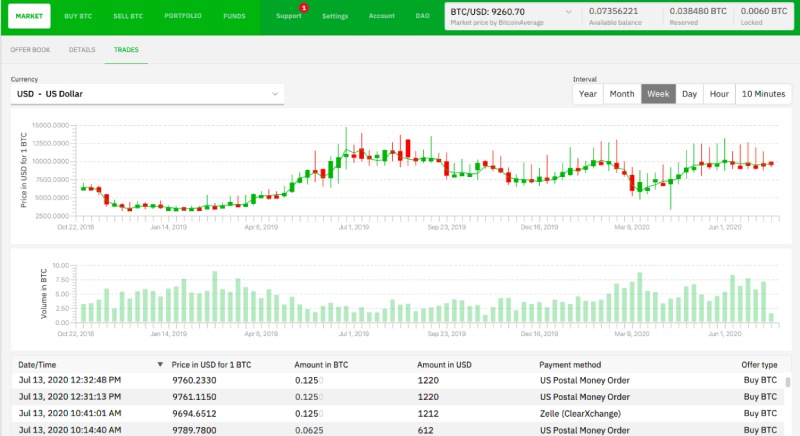Click Market price by BitcoinAverage text
Viewport: 800px width, 436px height.
click(x=497, y=22)
